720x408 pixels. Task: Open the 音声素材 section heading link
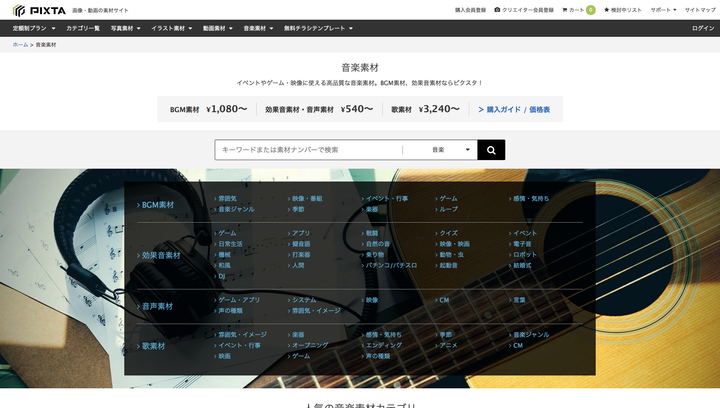click(155, 307)
